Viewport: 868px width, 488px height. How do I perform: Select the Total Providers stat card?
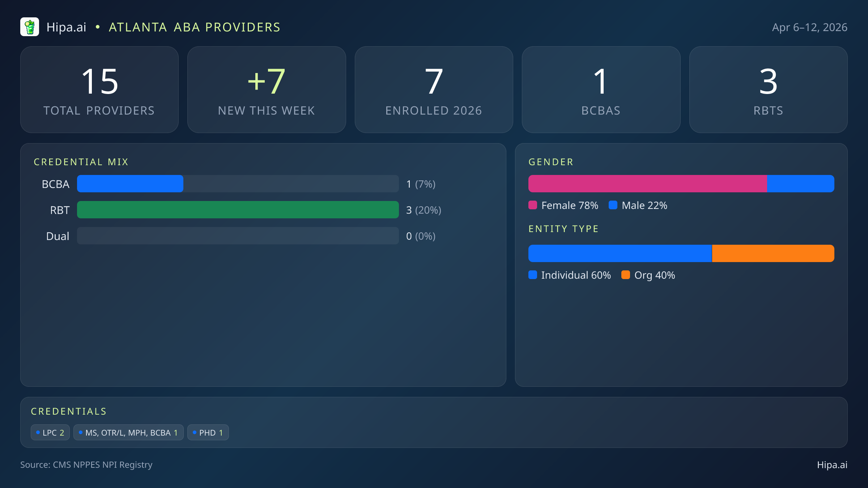pos(99,89)
